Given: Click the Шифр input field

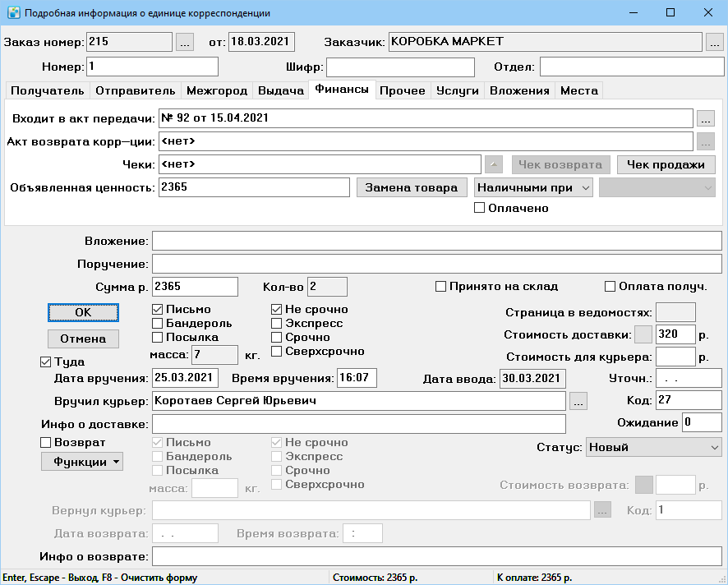Looking at the screenshot, I should (401, 67).
